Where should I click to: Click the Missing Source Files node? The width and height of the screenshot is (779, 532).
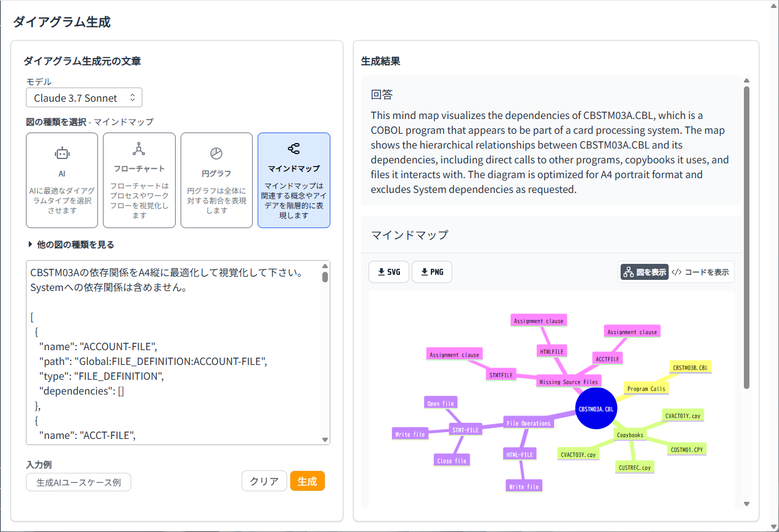tap(568, 382)
